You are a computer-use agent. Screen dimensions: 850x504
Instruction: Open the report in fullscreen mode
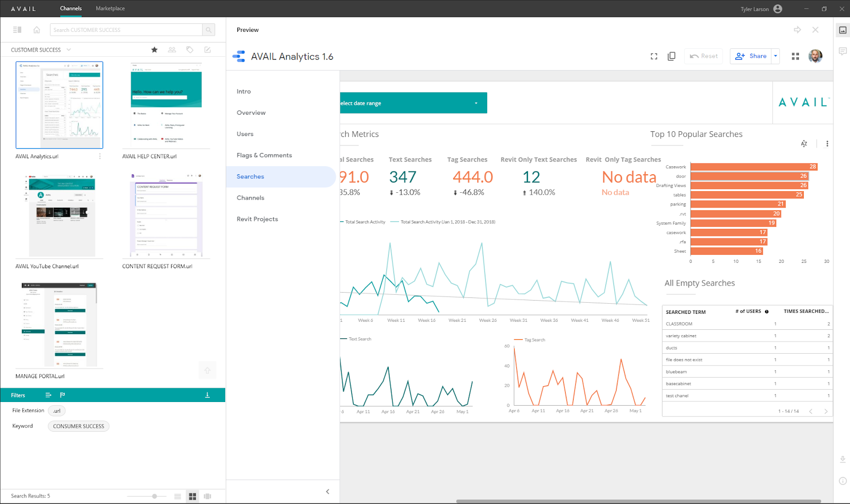coord(654,56)
